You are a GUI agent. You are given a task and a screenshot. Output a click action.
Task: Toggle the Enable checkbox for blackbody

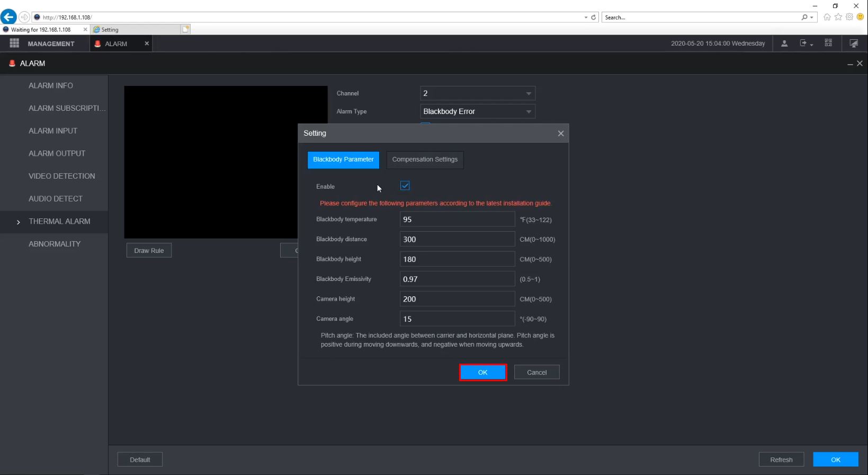coord(405,186)
